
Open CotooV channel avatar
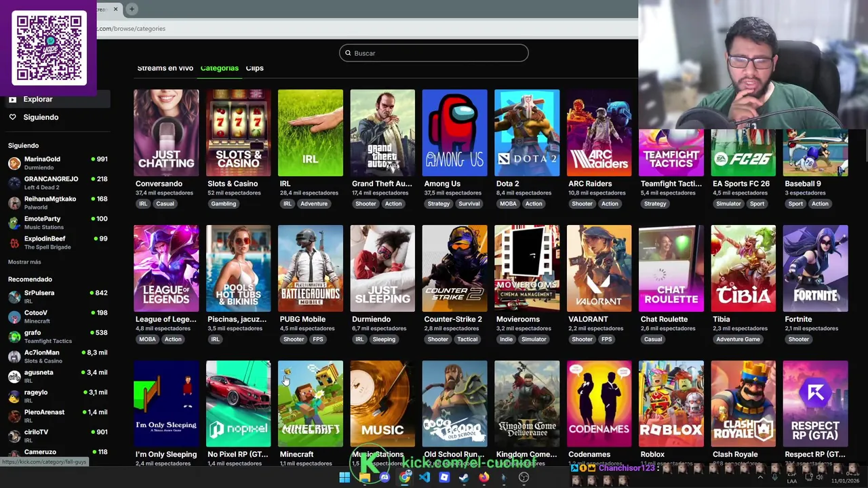(x=14, y=317)
